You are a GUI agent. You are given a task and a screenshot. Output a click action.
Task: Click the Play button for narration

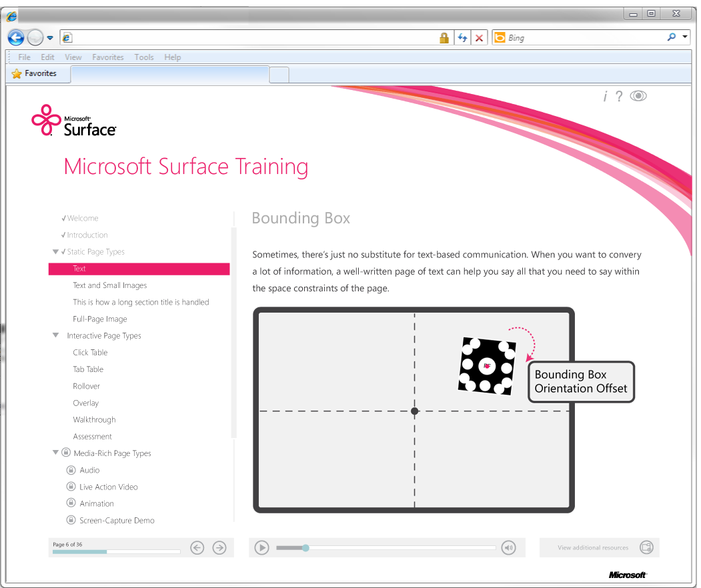click(x=261, y=548)
